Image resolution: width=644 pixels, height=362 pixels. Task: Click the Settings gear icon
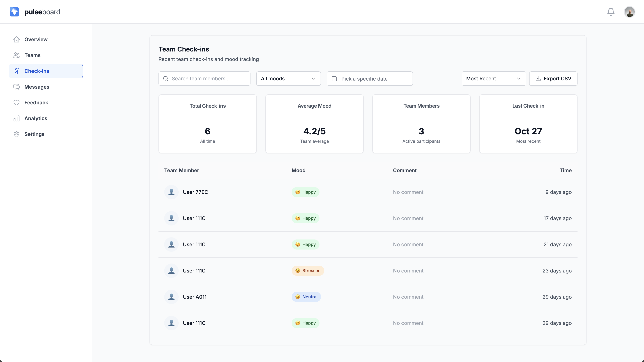(17, 134)
